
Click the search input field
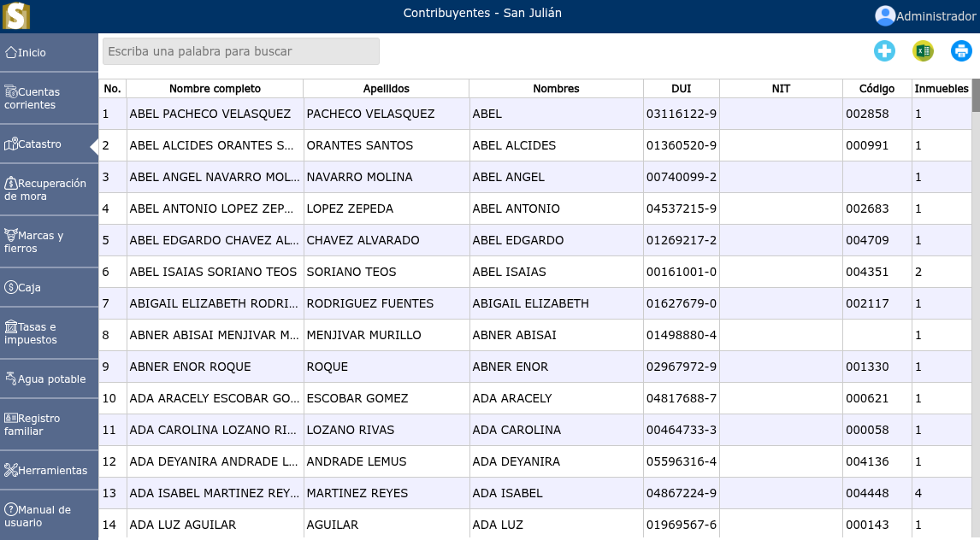pos(240,51)
